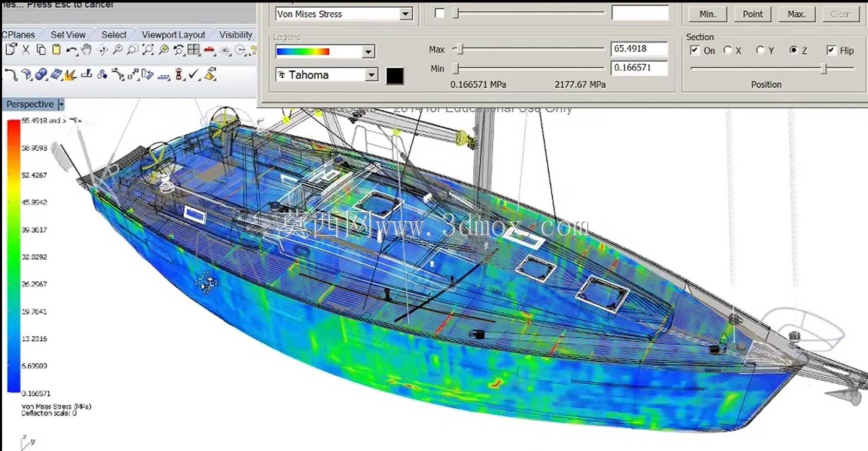This screenshot has height=451, width=868.
Task: Toggle the Flip checkbox
Action: tap(831, 50)
